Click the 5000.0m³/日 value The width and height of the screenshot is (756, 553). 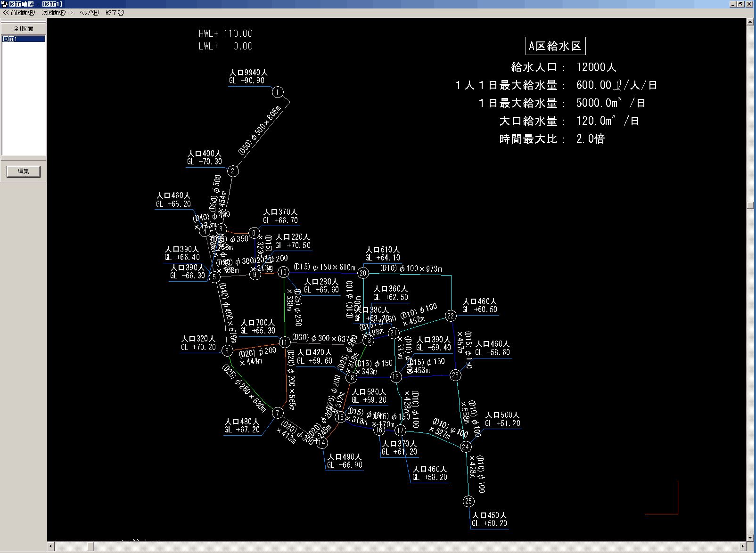point(611,103)
